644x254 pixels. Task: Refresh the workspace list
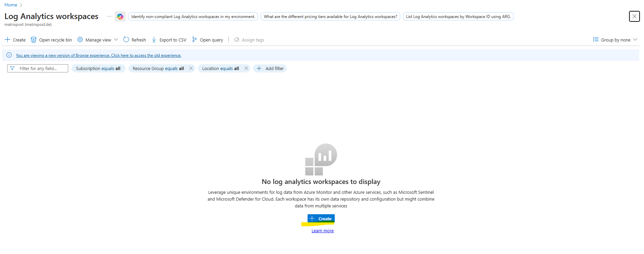pos(135,40)
